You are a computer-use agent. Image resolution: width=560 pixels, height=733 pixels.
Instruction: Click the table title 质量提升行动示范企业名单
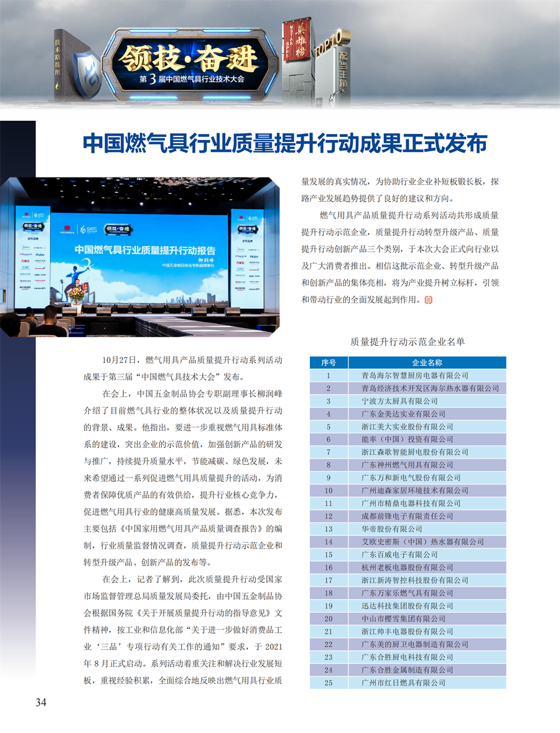point(408,342)
